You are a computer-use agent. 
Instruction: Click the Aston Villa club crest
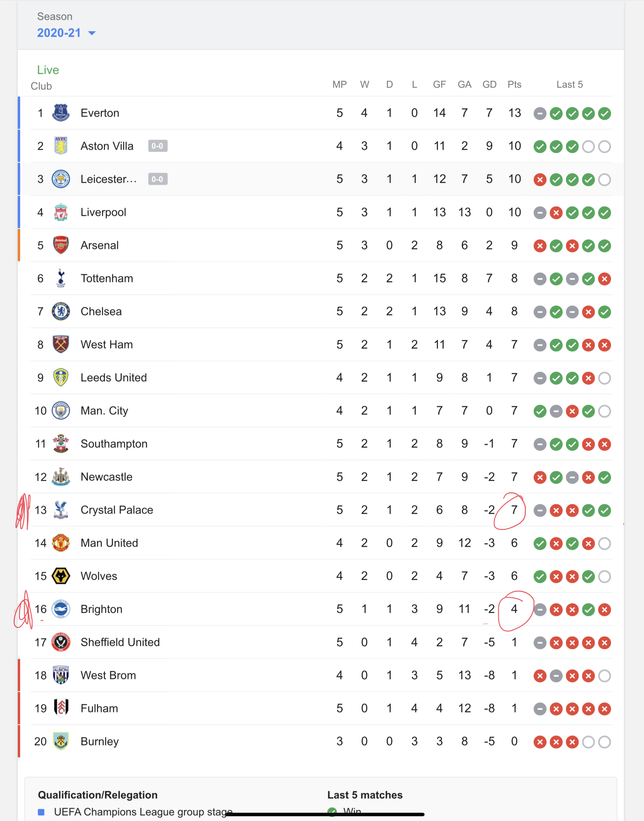click(61, 146)
